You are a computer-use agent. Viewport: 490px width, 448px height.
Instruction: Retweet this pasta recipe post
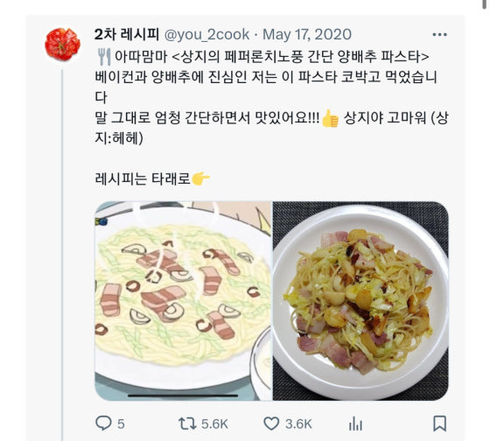[187, 424]
